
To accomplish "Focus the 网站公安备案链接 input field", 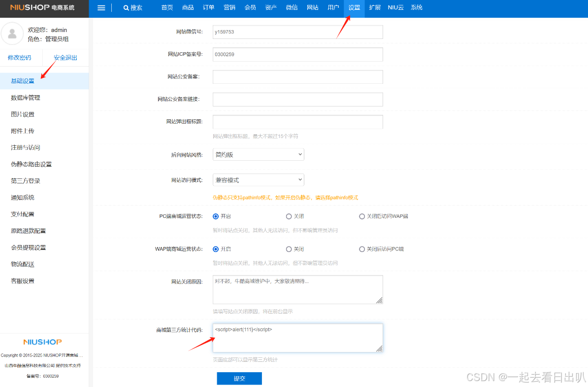I will click(298, 100).
